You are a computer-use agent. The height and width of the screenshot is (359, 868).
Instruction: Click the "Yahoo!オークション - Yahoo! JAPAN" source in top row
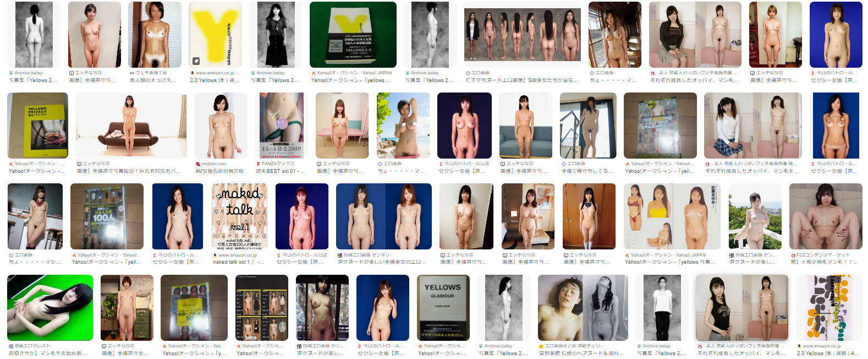[354, 73]
